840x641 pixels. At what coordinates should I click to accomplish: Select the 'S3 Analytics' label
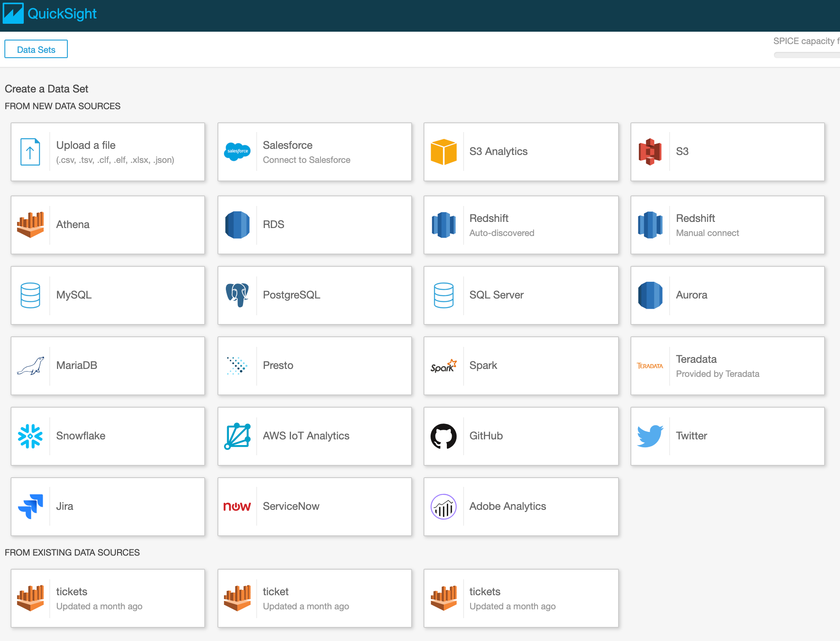tap(498, 151)
